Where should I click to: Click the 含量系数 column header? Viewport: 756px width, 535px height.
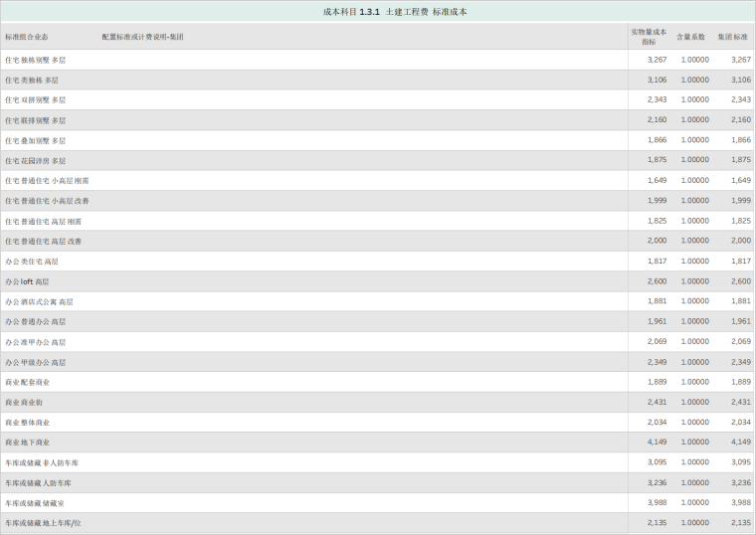(x=690, y=37)
